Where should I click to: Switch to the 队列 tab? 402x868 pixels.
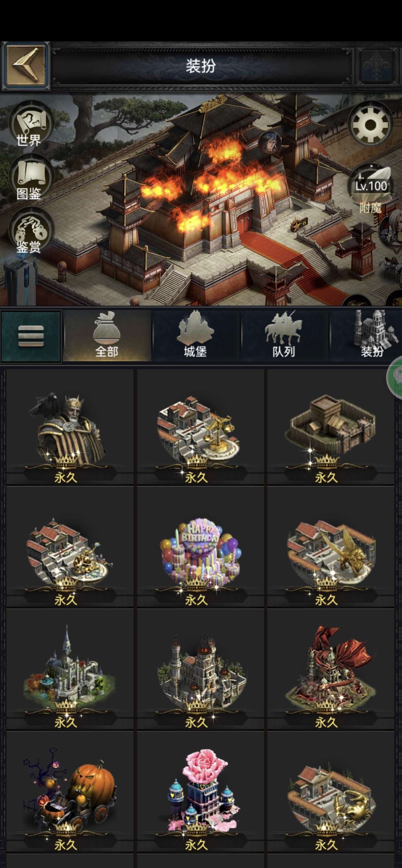point(284,336)
